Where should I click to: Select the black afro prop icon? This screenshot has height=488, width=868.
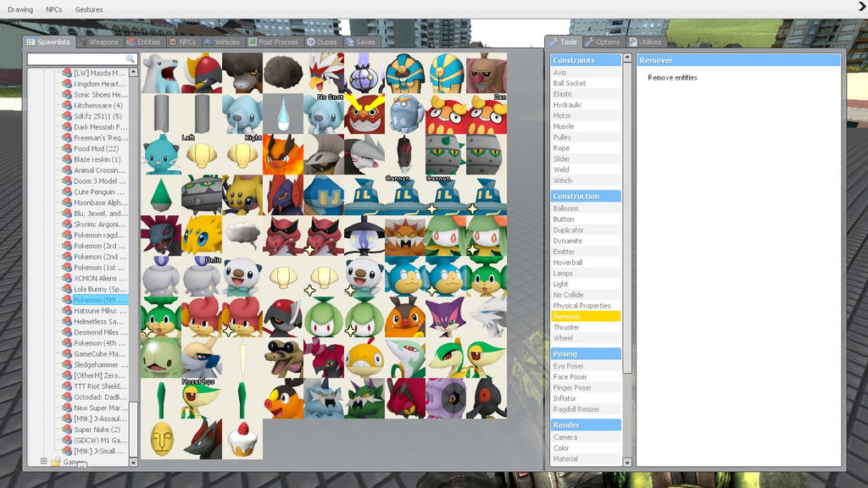(284, 71)
